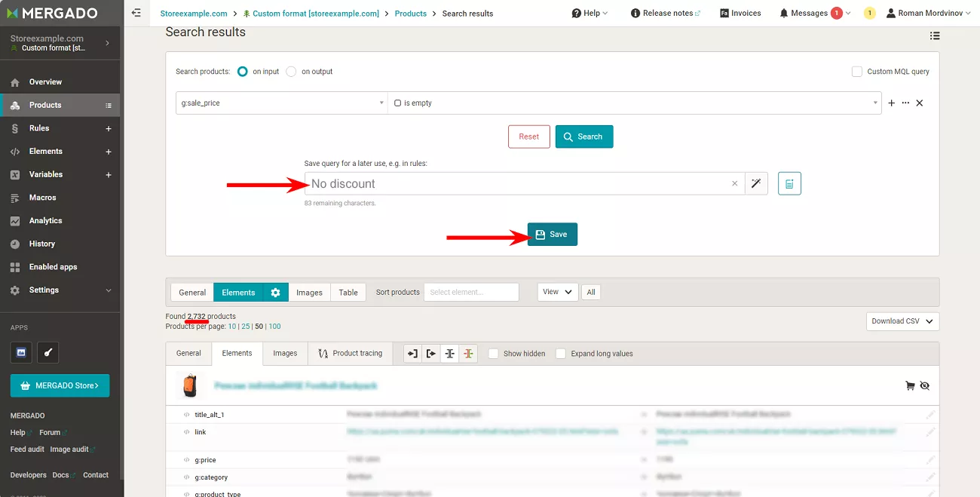This screenshot has width=980, height=497.
Task: Open the Products breadcrumb link
Action: [411, 14]
